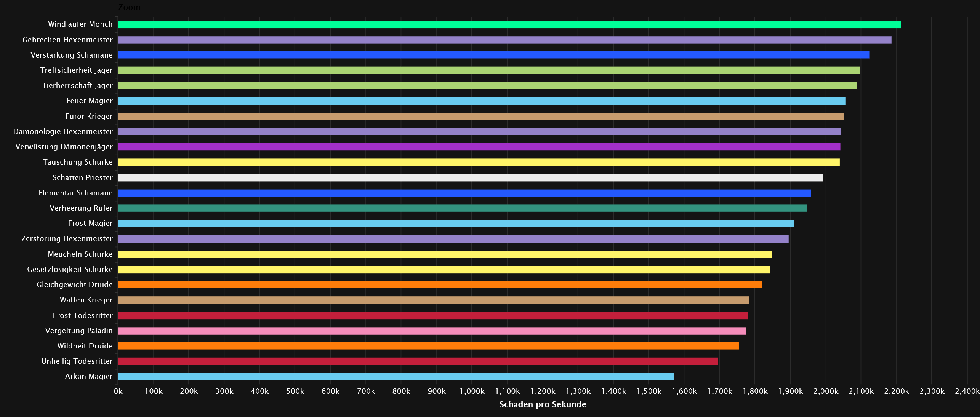Click the 'Dämonologie Hexenmeister' label
980x417 pixels.
pos(63,131)
